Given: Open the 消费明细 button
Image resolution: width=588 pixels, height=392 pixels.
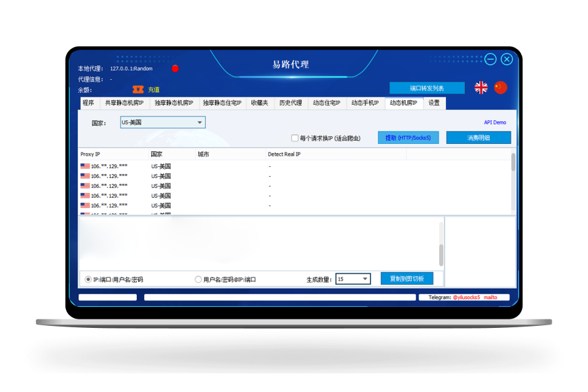Looking at the screenshot, I should 479,137.
